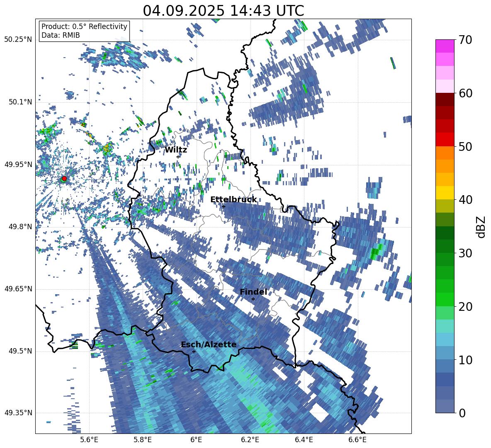491x448 pixels.
Task: Click the 6.2°E longitude label
Action: pos(250,440)
